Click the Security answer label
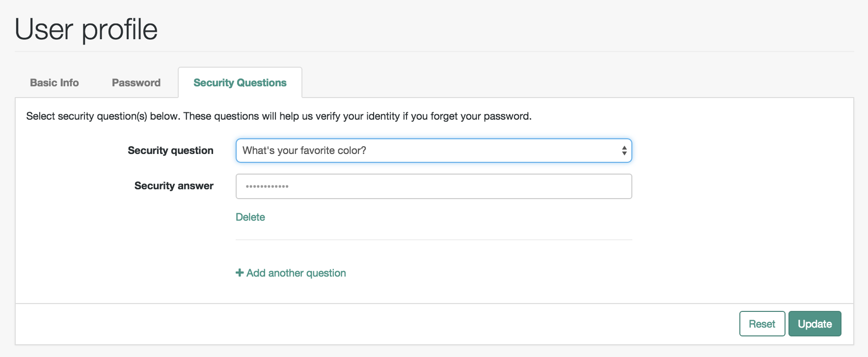Image resolution: width=868 pixels, height=357 pixels. pos(174,186)
